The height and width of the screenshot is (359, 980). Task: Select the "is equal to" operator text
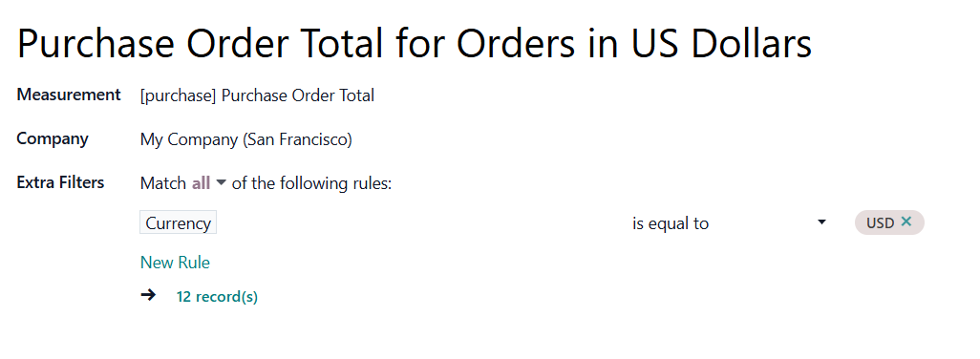coord(670,223)
